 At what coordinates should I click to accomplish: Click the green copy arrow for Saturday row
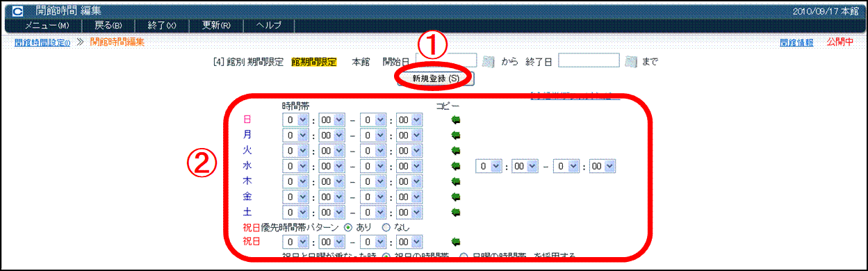coord(456,212)
